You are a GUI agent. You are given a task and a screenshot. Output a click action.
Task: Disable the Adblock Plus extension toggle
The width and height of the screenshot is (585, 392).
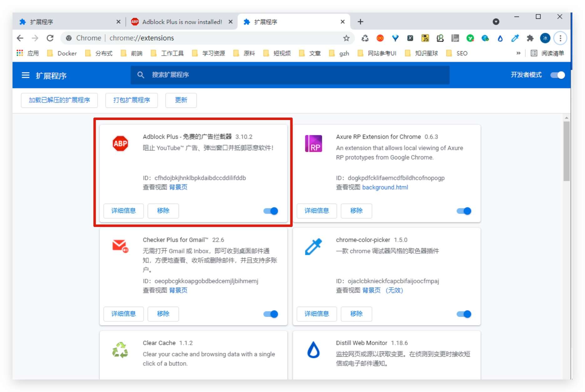[x=270, y=211]
